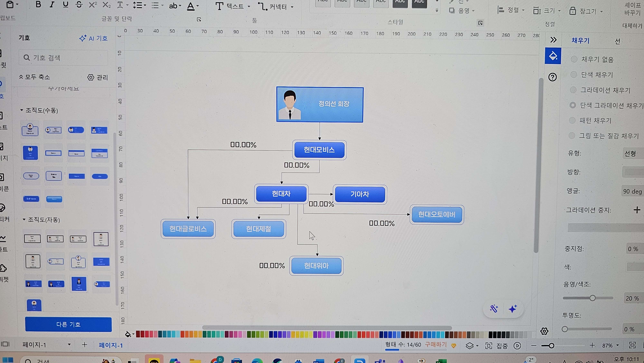Open the 텍스트 tool dropdown
This screenshot has height=363, width=644.
pos(249,7)
